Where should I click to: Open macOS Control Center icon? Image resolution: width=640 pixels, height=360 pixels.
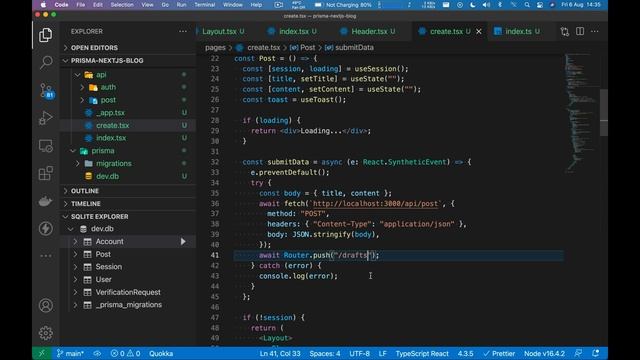point(540,5)
